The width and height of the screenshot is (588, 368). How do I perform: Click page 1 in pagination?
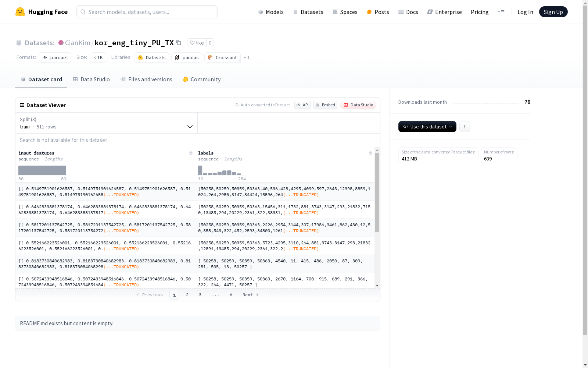coord(174,295)
